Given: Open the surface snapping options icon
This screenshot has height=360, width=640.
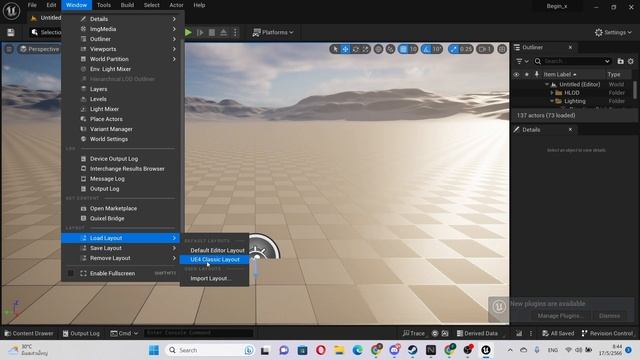Looking at the screenshot, I should pos(390,49).
